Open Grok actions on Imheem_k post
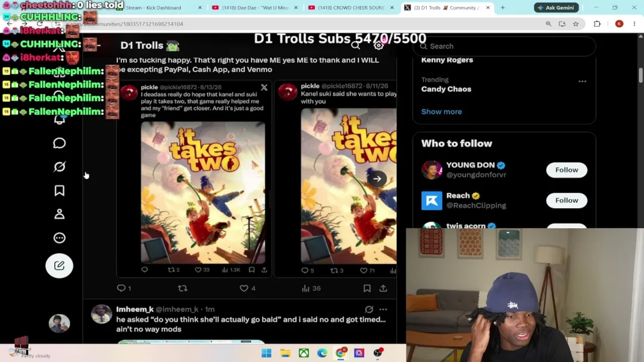 click(x=369, y=310)
